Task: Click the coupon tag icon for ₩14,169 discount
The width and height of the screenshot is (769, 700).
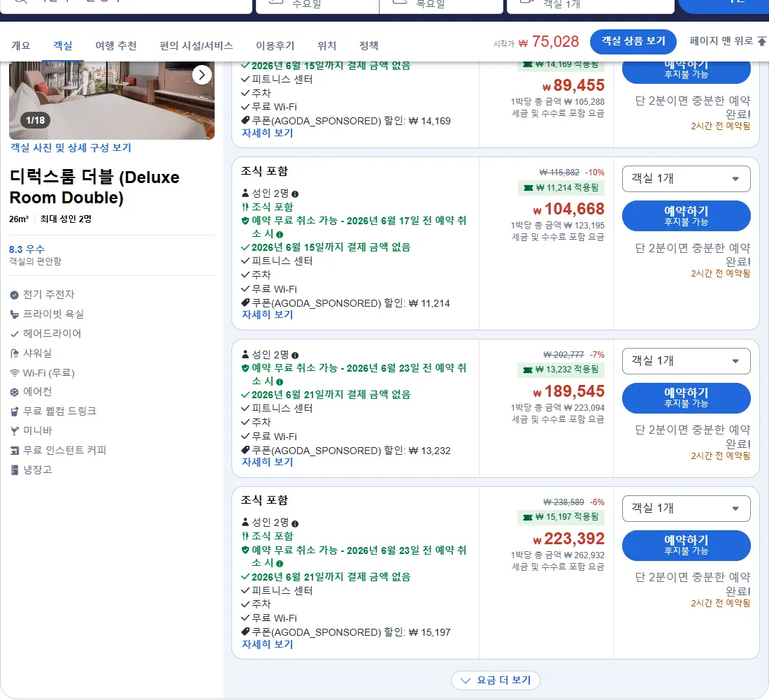Action: coord(245,120)
